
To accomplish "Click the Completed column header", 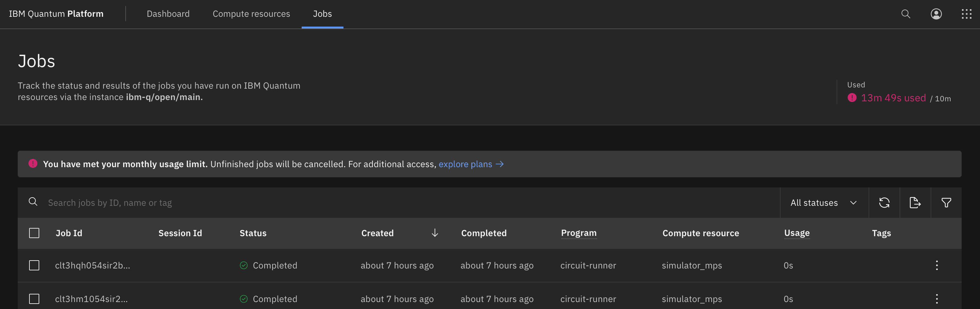I will point(484,233).
